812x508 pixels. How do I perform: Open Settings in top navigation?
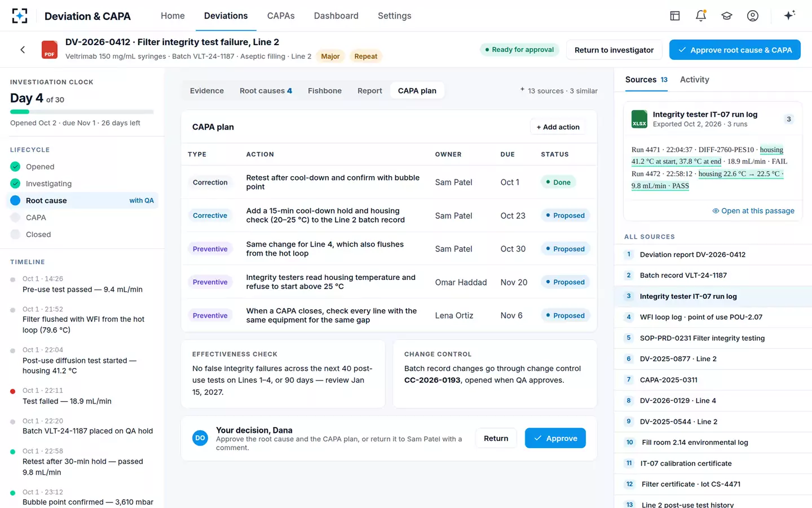[395, 16]
